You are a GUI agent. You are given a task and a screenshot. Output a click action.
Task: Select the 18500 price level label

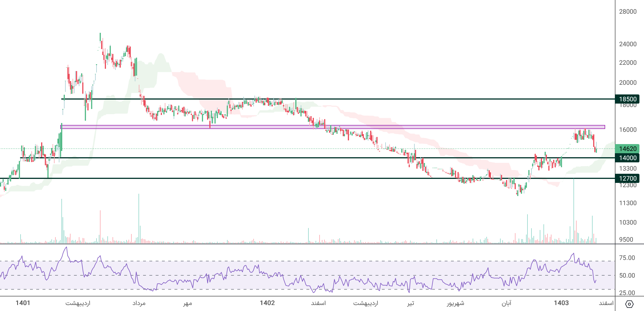(627, 99)
